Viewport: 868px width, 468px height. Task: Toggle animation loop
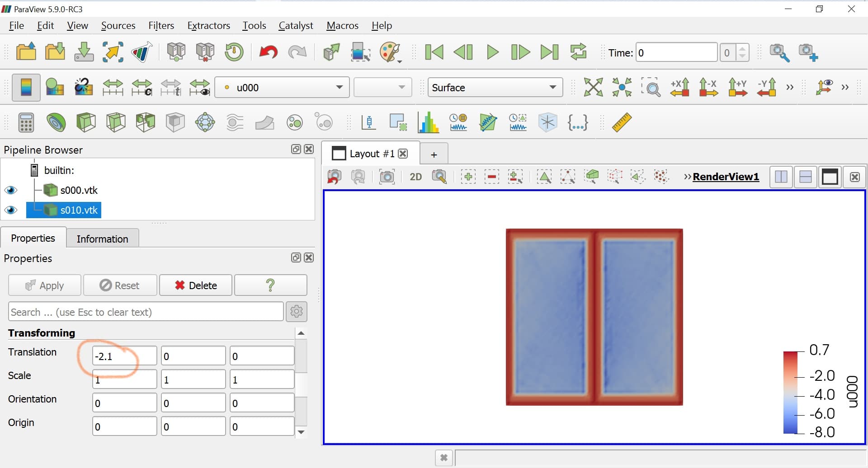(578, 52)
